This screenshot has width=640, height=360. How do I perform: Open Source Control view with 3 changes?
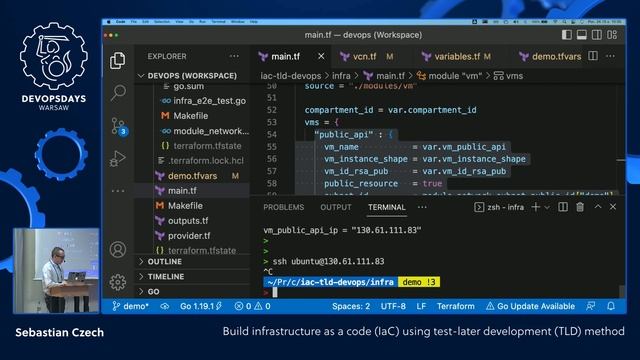pos(119,126)
